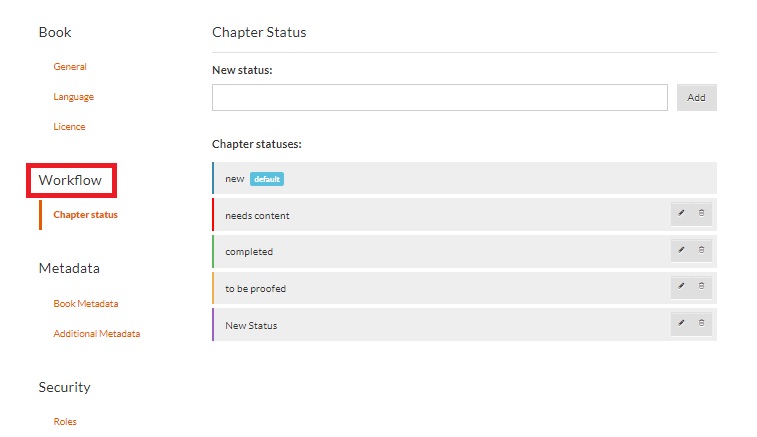Remove the 'completed' status using trash icon
Viewport: 757px width, 437px height.
[701, 250]
